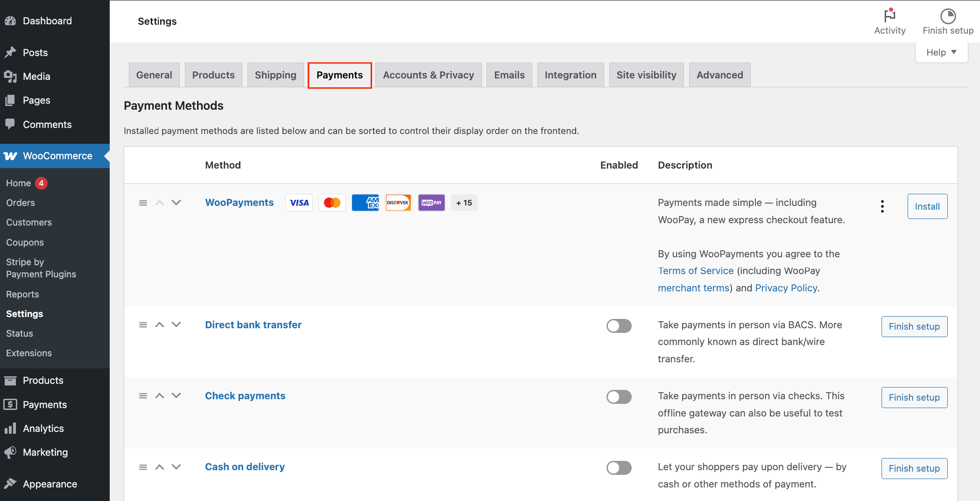
Task: Open the Activity panel flag icon
Action: pos(890,15)
